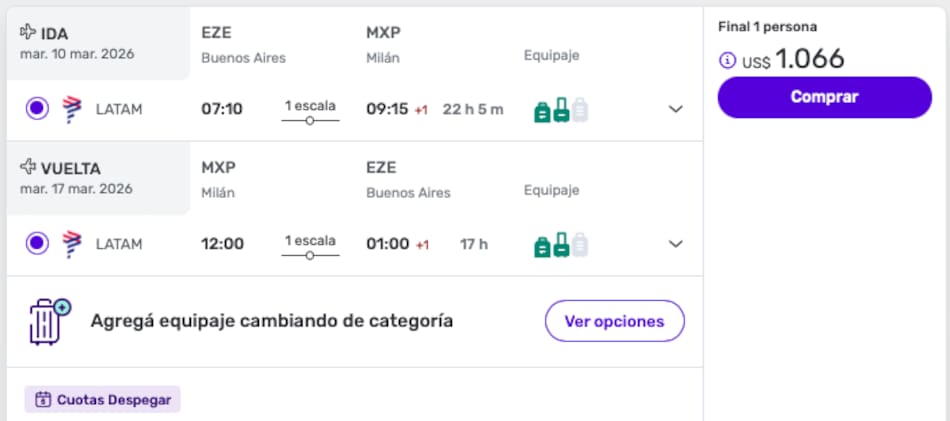Show outbound 1 escala stopover details

coord(310,110)
